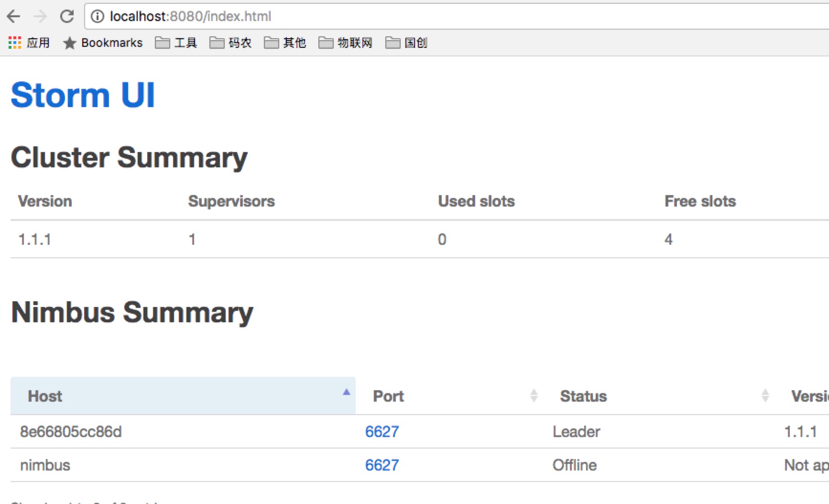Open port 6627 link for host 8e66805cc86d
Image resolution: width=829 pixels, height=504 pixels.
[382, 432]
